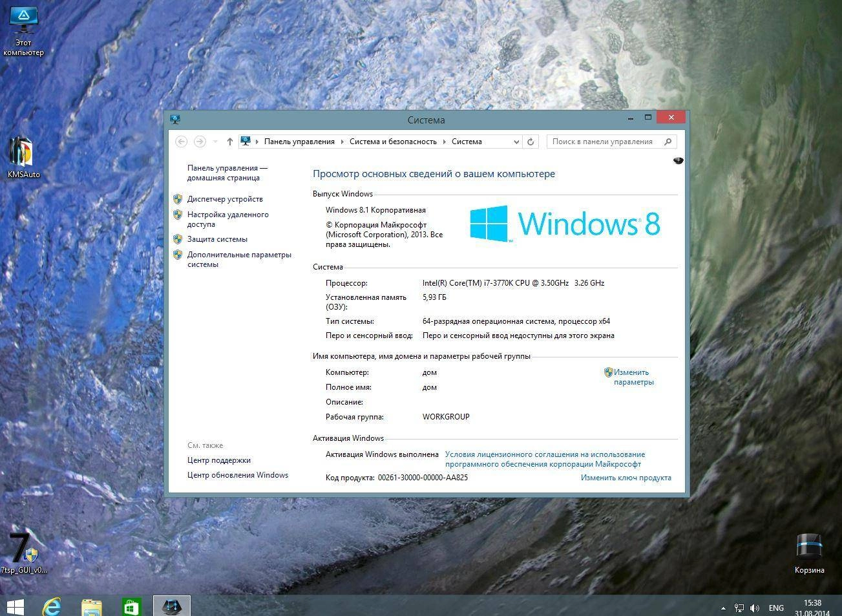Select the product code 00261-30000-00000-AA825
Viewport: 842px width, 616px height.
[x=423, y=478]
